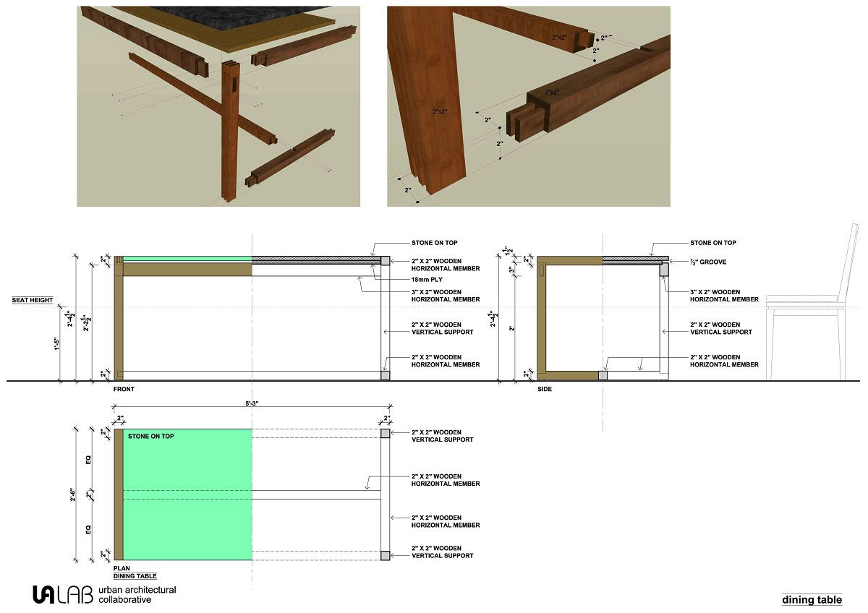This screenshot has height=613, width=868.
Task: Open the joint detail 3D render
Action: point(528,106)
